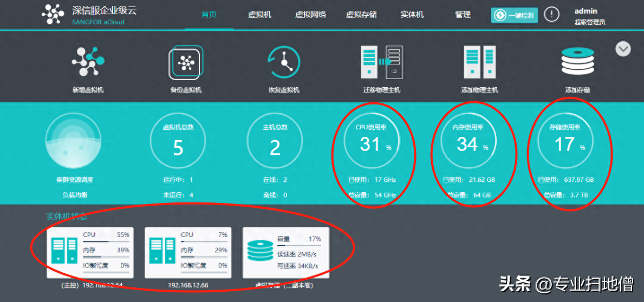The height and width of the screenshot is (302, 644).
Task: Click the alert exclamation icon in header
Action: pos(551,15)
